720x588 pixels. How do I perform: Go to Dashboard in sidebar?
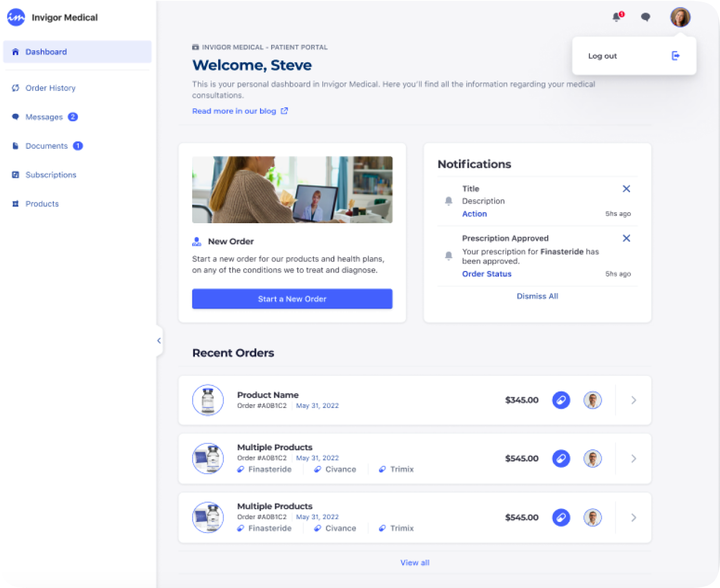click(77, 52)
